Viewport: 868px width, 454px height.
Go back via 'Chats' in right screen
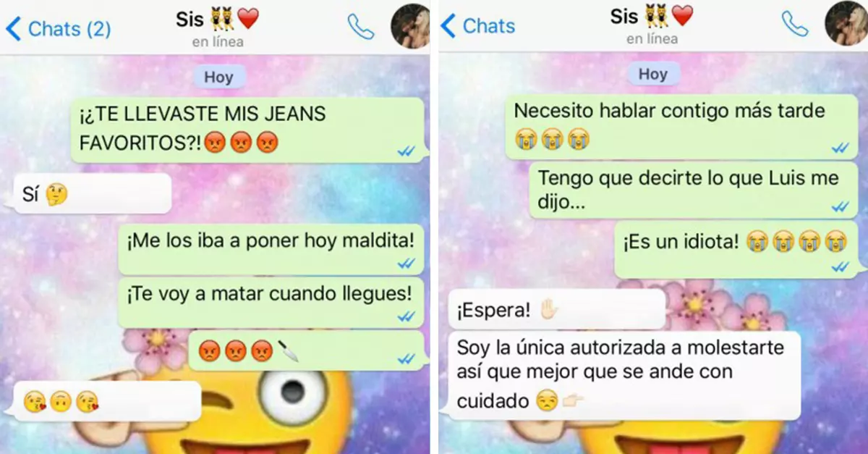pyautogui.click(x=478, y=26)
